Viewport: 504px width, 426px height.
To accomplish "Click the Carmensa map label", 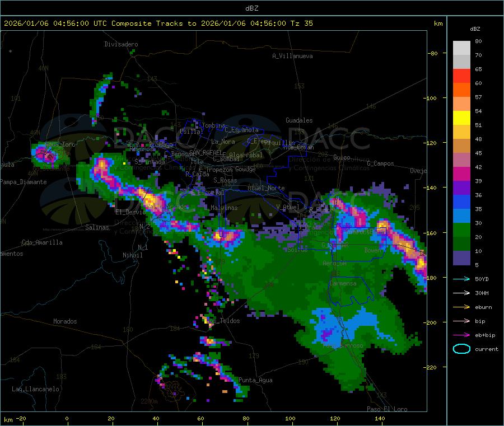I will click(343, 283).
